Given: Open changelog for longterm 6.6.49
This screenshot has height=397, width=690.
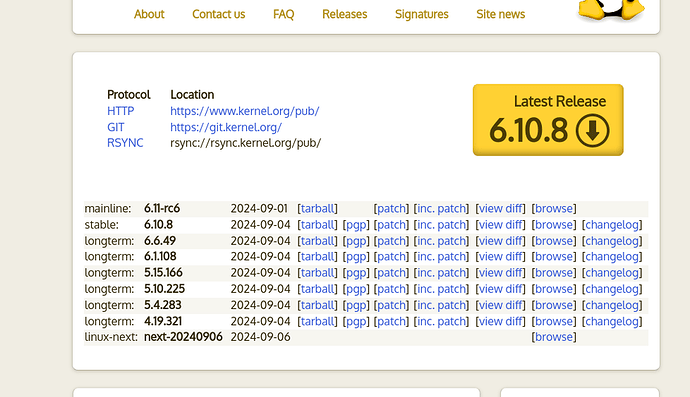Looking at the screenshot, I should tap(612, 241).
